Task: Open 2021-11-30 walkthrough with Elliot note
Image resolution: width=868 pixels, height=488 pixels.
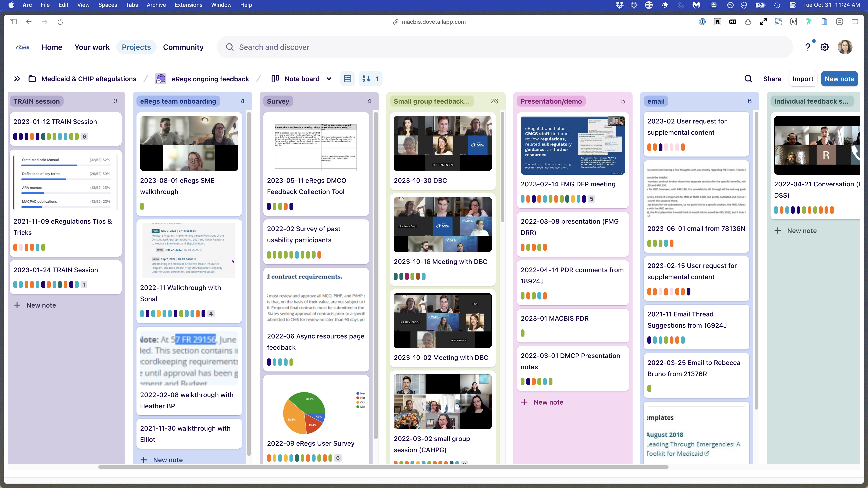Action: [x=189, y=434]
